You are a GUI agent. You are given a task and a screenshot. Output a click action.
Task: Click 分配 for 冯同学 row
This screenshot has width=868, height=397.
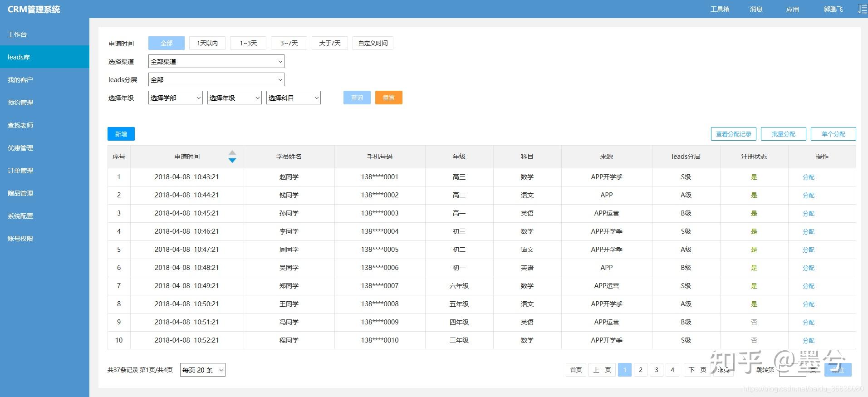click(x=809, y=322)
